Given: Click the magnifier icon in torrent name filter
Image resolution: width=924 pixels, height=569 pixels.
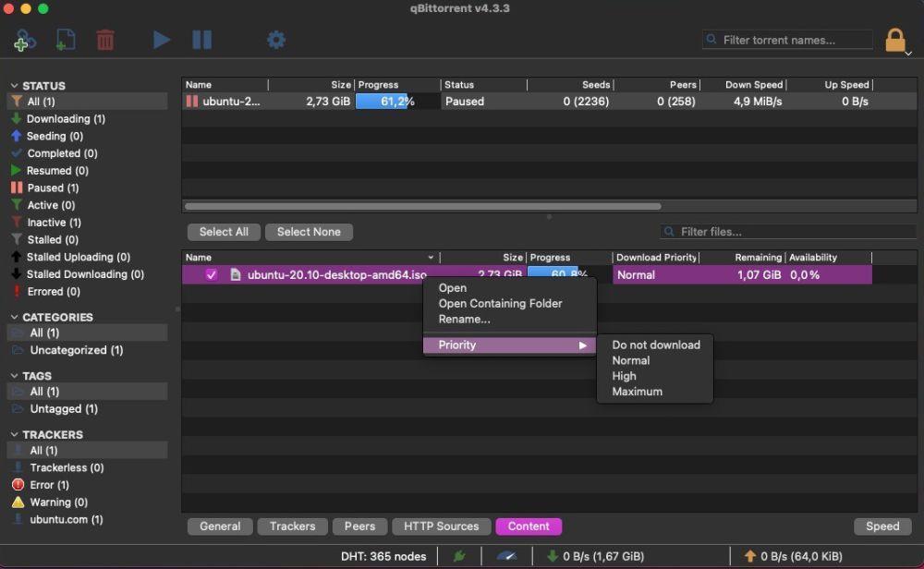Looking at the screenshot, I should coord(711,40).
